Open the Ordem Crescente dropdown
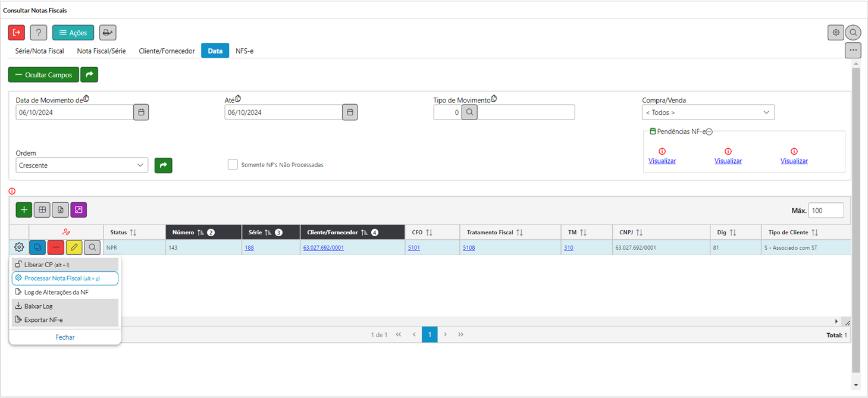This screenshot has width=868, height=398. 82,165
